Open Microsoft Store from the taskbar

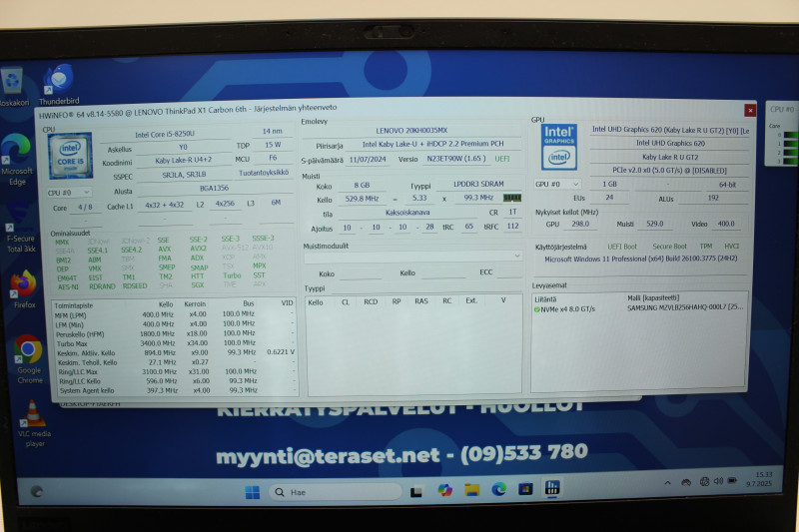click(525, 489)
